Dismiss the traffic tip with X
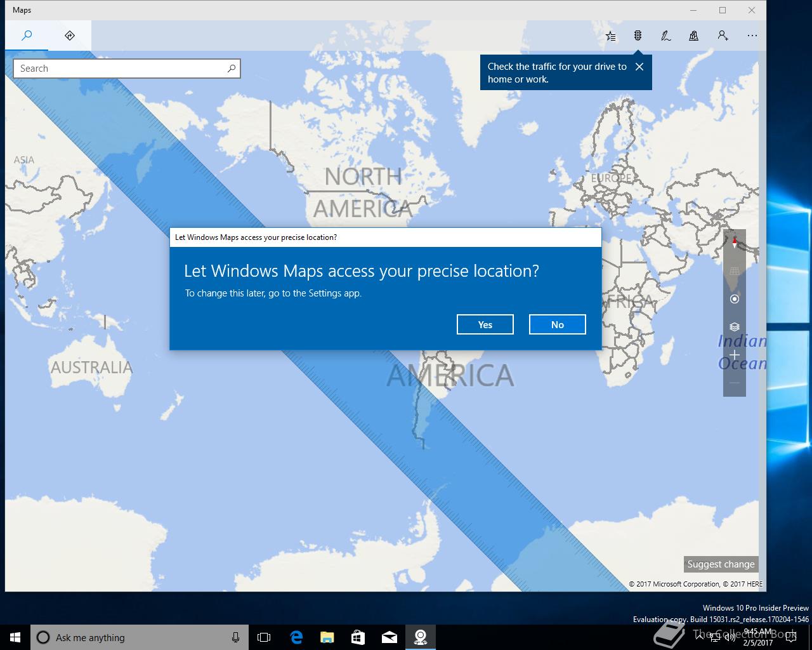The image size is (812, 650). tap(639, 67)
